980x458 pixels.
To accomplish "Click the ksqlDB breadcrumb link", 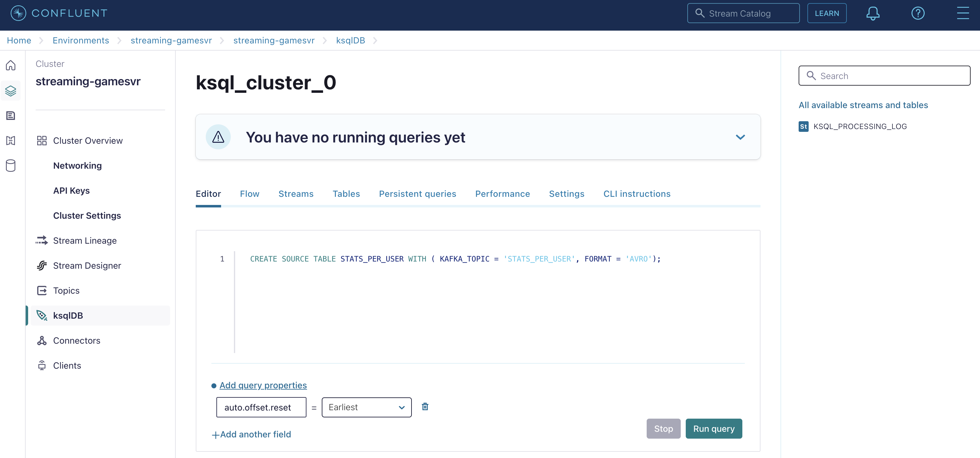I will tap(351, 41).
